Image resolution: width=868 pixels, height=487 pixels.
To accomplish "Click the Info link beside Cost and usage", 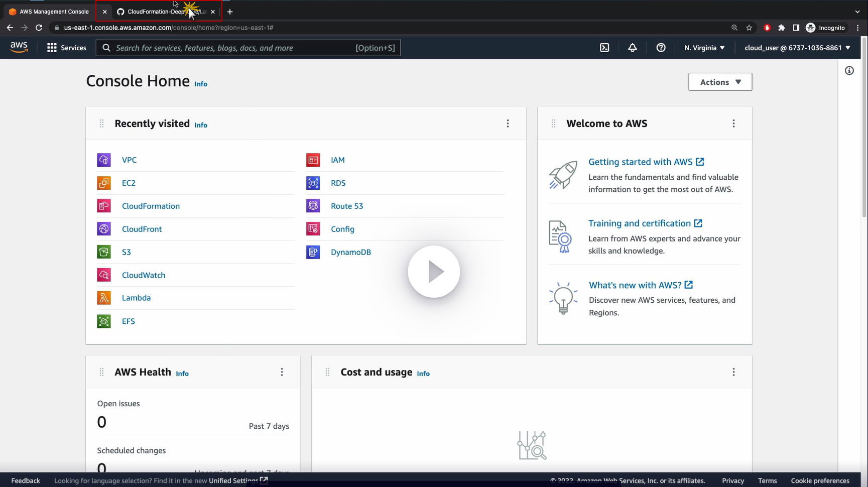I will 423,374.
